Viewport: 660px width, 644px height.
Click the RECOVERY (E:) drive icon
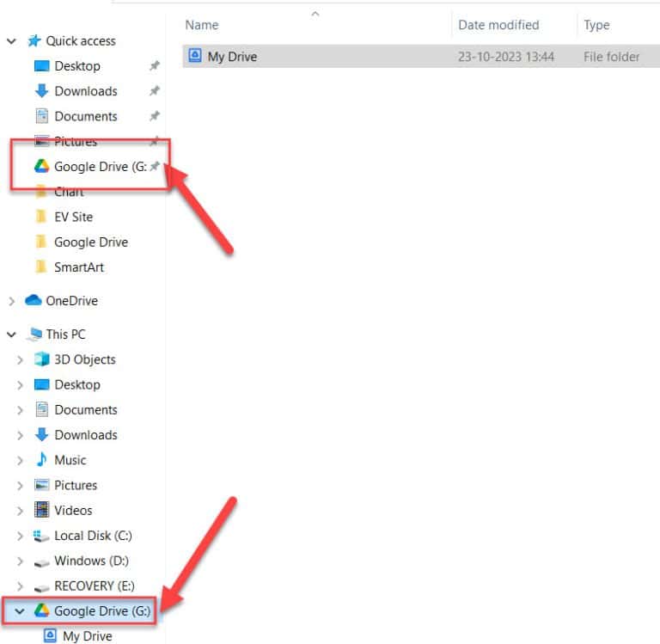(x=41, y=588)
